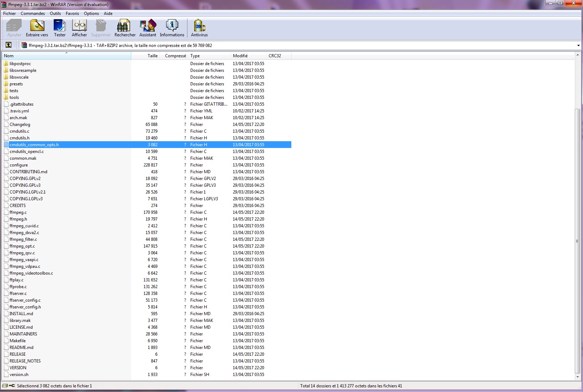
Task: Open the archive path dropdown arrow
Action: pyautogui.click(x=578, y=46)
